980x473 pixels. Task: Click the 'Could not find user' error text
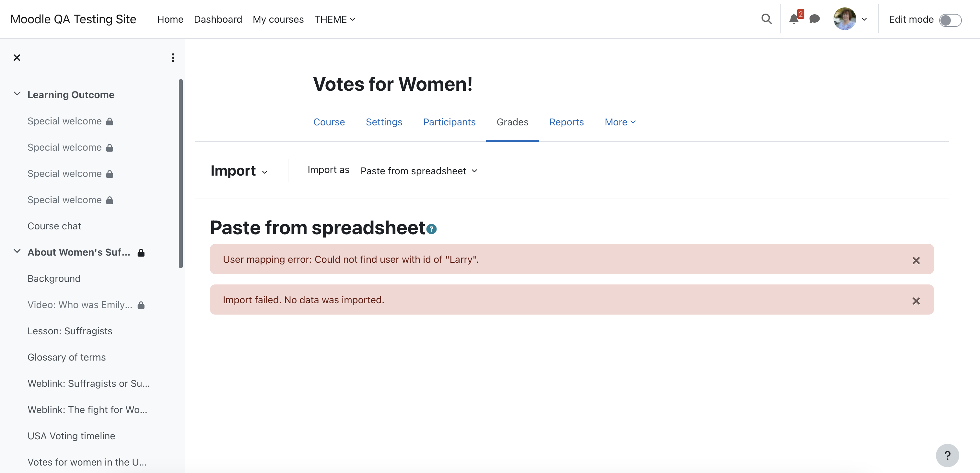351,259
